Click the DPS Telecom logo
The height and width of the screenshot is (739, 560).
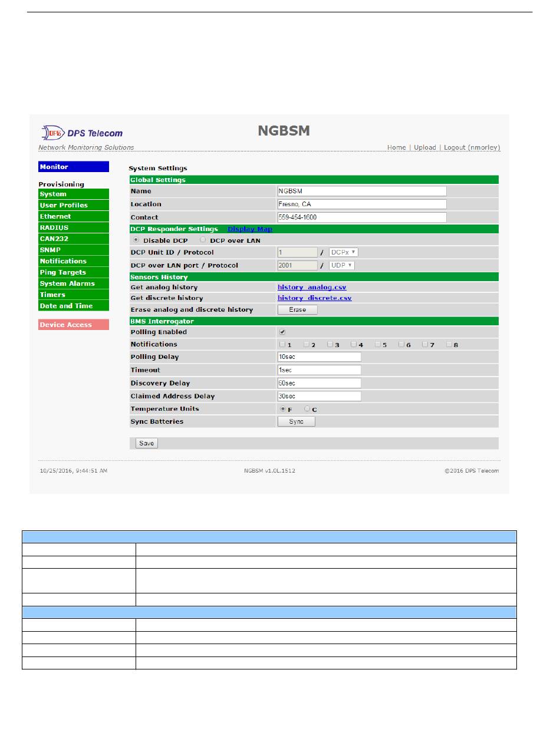coord(81,133)
